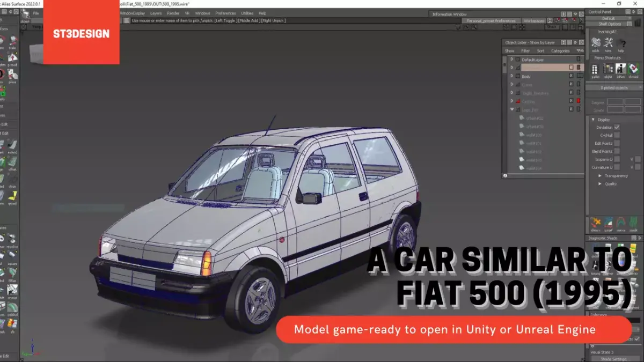Viewport: 644px width, 362px height.
Task: Select the offset tool icon
Action: click(x=12, y=163)
